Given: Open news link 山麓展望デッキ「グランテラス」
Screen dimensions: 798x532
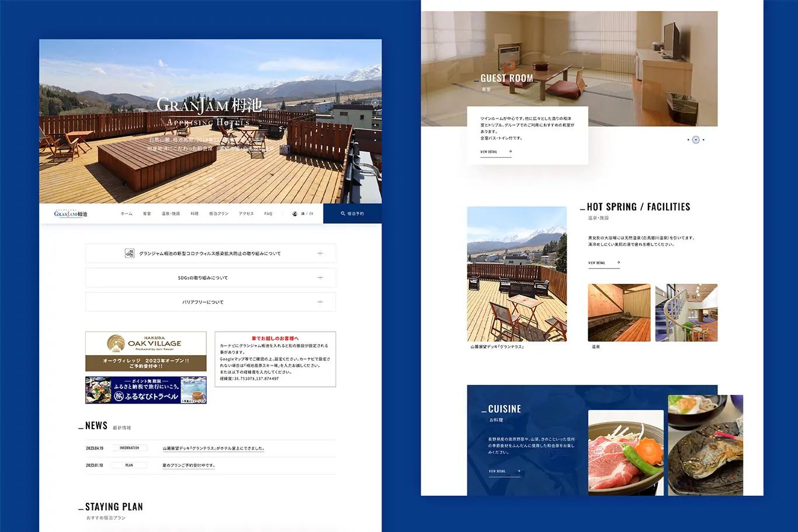Looking at the screenshot, I should click(x=213, y=448).
